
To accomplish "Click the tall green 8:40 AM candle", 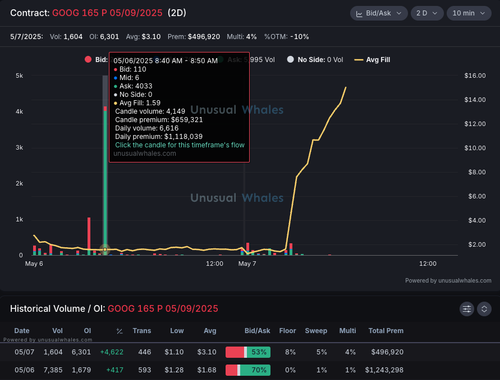I will tap(105, 182).
